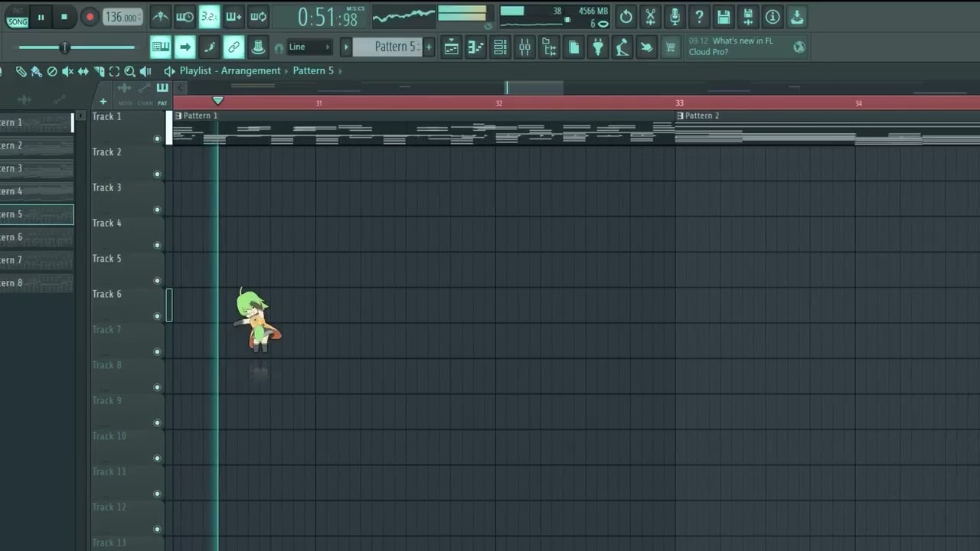Open the undo history panel
The image size is (980, 551).
pos(626,16)
